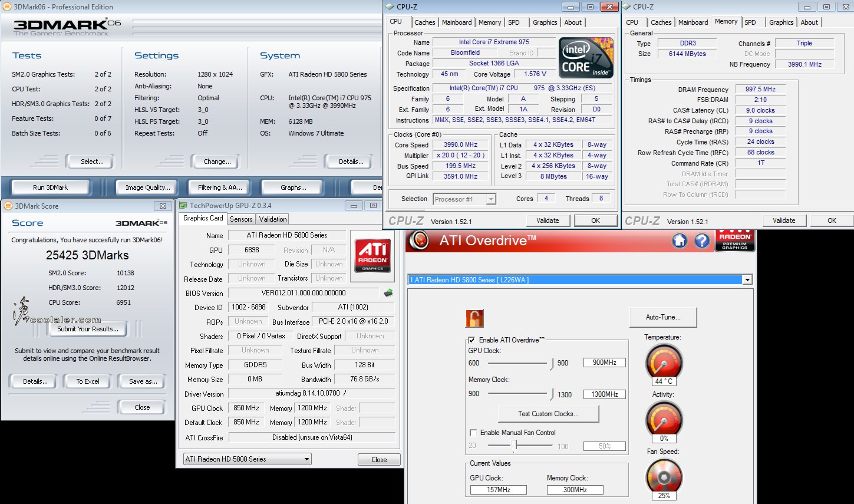This screenshot has width=854, height=504.
Task: Switch to Validation tab in GPU-Z
Action: (x=273, y=219)
